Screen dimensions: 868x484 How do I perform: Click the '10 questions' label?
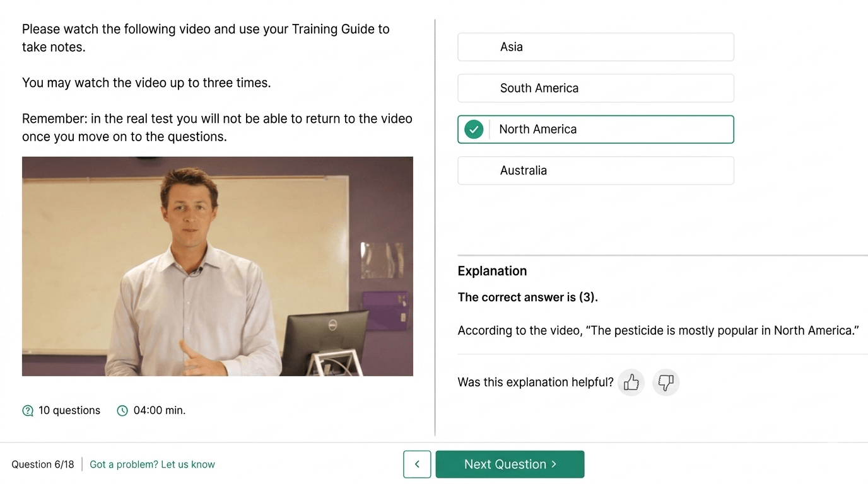[69, 411]
